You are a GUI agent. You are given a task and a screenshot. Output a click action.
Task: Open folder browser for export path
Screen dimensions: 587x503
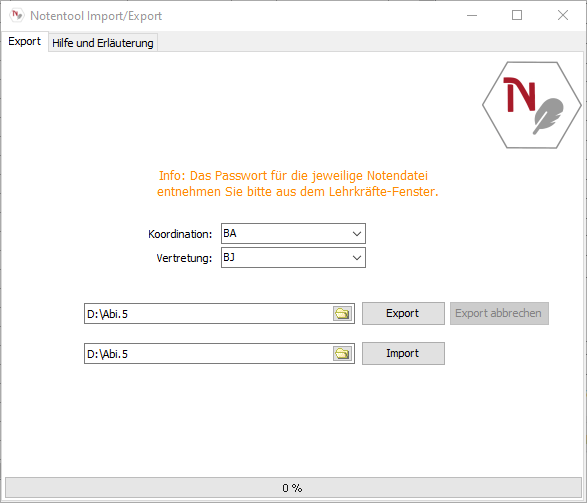click(x=342, y=313)
